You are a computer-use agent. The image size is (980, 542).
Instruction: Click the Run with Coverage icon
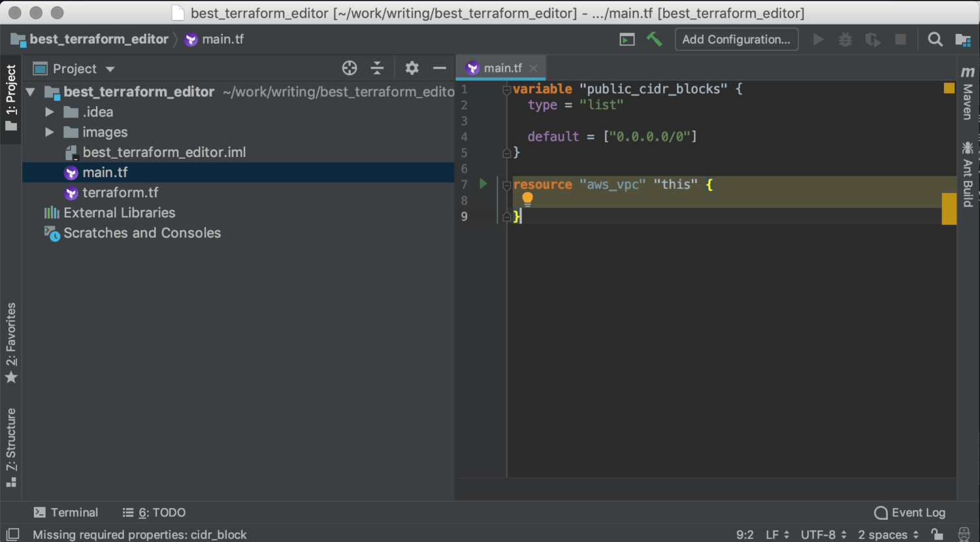click(x=873, y=40)
